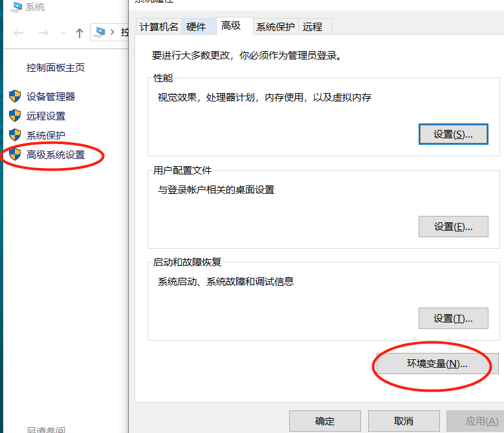Viewport: 504px width, 433px height.
Task: Open 控制面板主页 link
Action: [55, 67]
